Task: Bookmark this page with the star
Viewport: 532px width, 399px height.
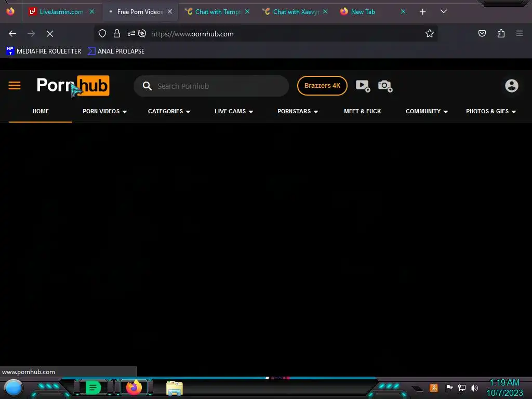Action: (430, 33)
